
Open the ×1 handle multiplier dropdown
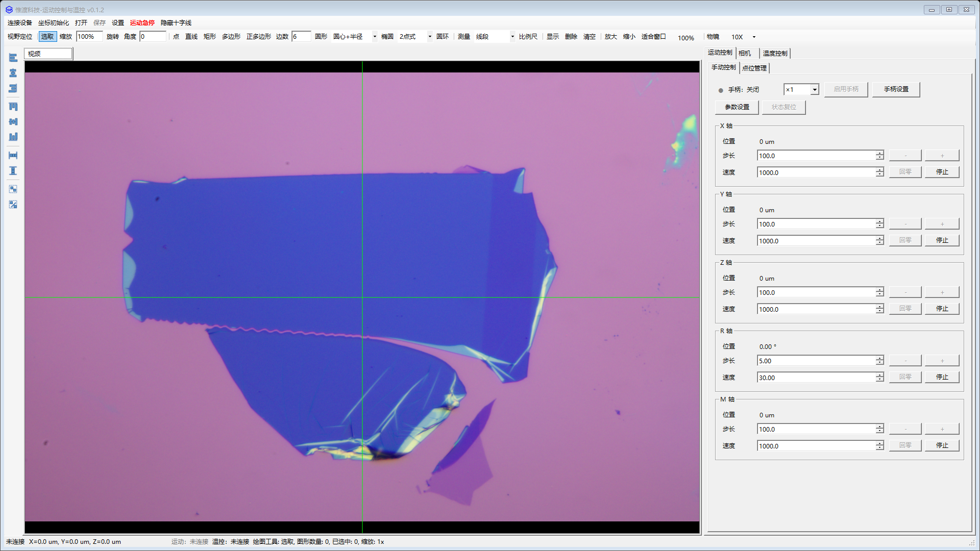coord(801,89)
